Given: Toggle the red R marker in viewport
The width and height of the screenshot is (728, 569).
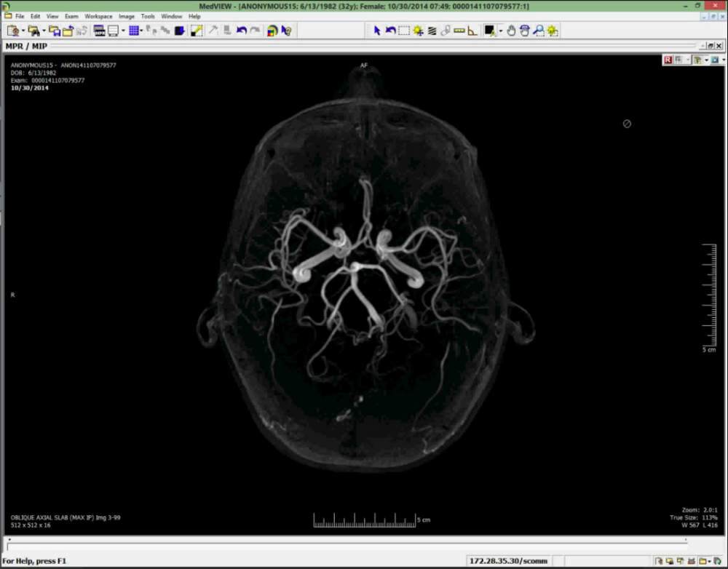Looking at the screenshot, I should [668, 60].
